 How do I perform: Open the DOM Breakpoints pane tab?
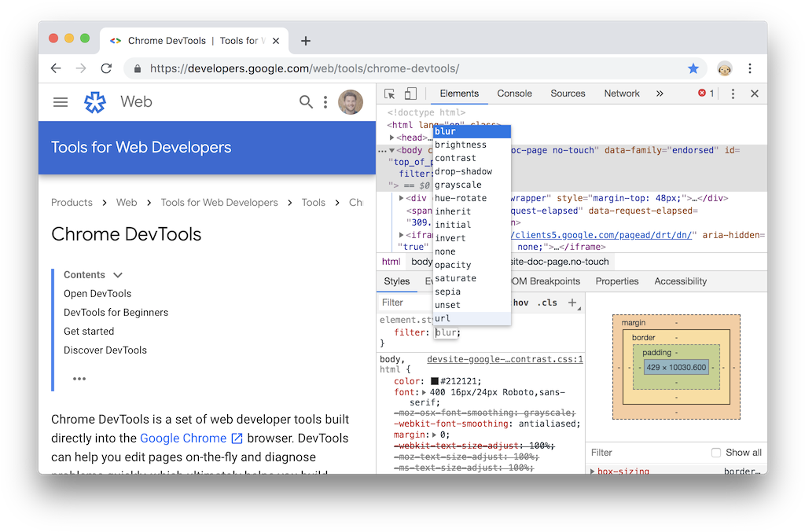pyautogui.click(x=546, y=281)
